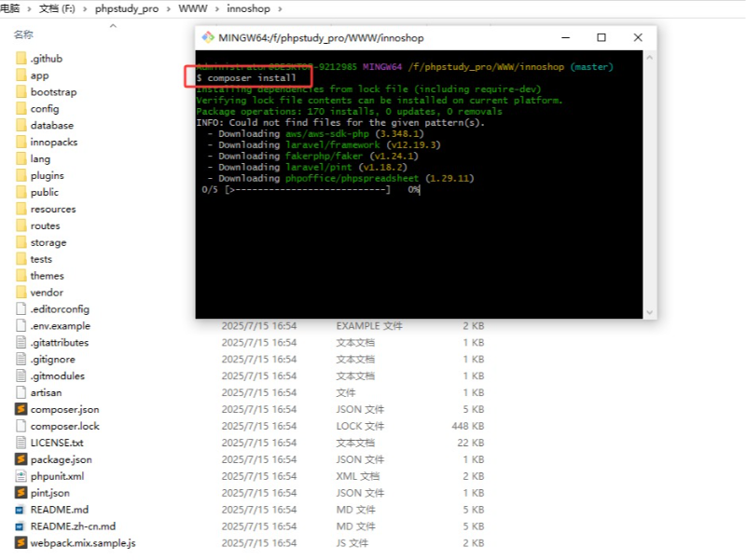Click the README.zh-cn.md file icon
746x560 pixels.
tap(20, 526)
